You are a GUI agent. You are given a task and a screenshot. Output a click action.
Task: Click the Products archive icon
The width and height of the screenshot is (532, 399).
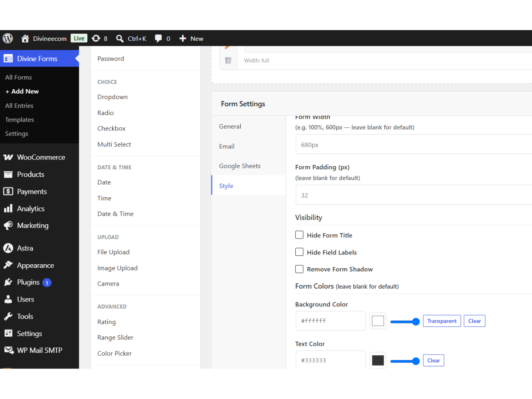pyautogui.click(x=8, y=174)
